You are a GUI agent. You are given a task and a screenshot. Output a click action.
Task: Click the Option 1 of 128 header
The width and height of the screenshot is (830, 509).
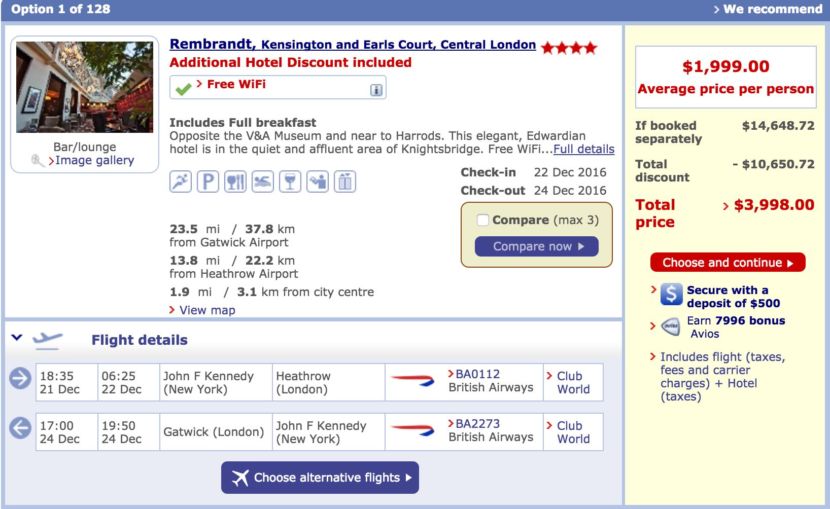pos(61,9)
